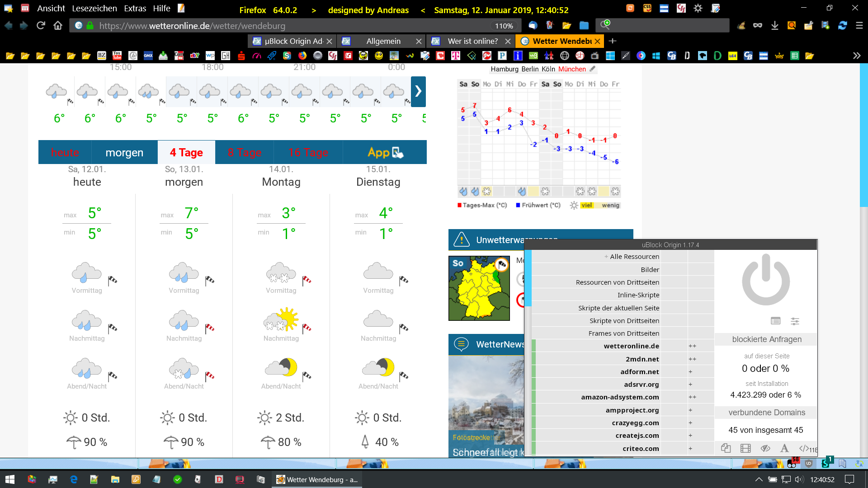Click München city link

pos(572,69)
